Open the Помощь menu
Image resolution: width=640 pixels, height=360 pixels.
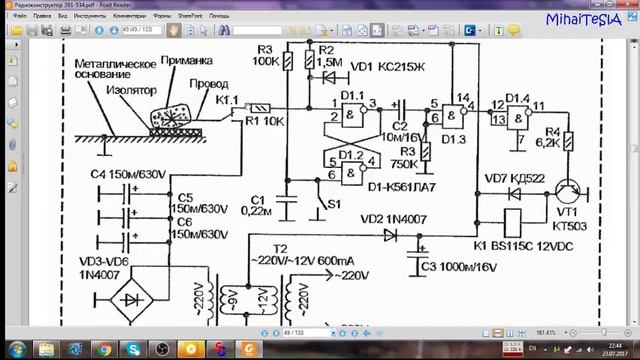[x=219, y=16]
